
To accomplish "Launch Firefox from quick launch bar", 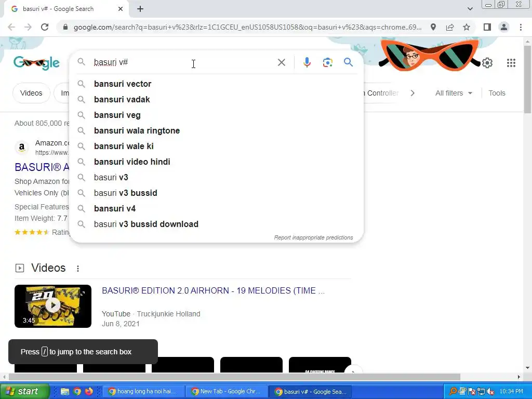I will click(89, 392).
